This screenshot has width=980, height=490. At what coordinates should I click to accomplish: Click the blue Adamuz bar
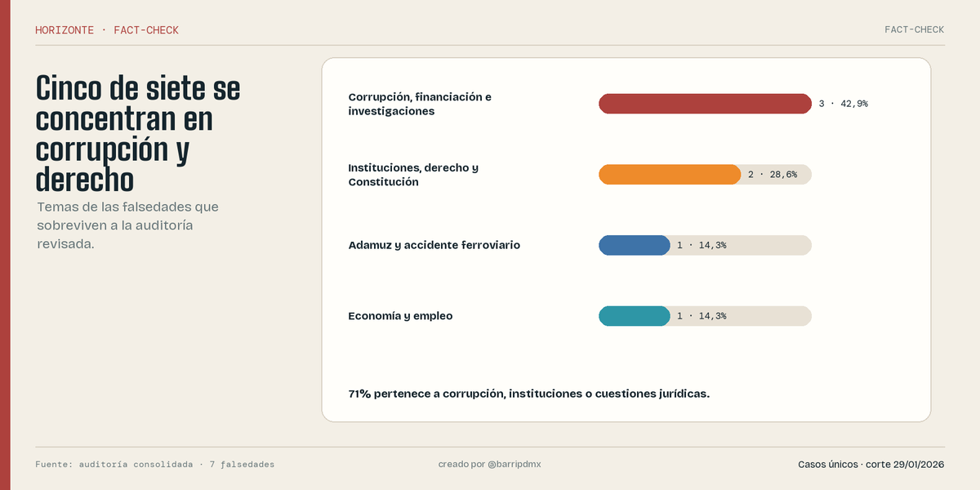(x=635, y=245)
